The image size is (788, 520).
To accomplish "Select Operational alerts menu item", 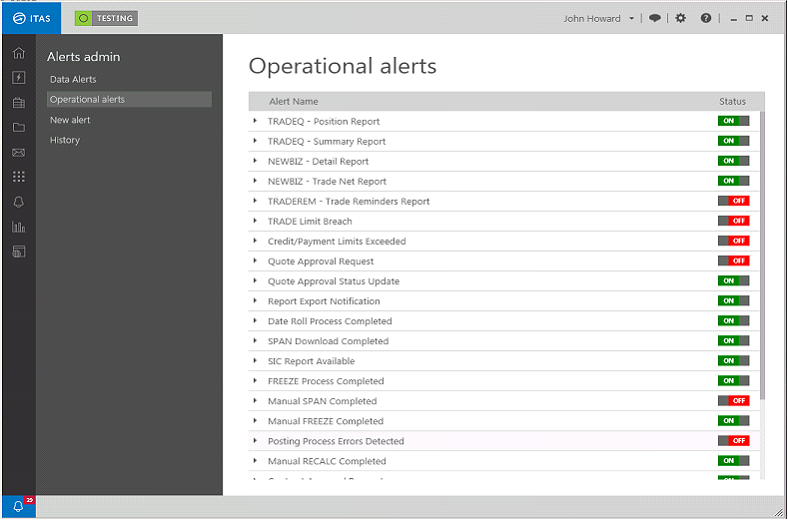I will 129,99.
